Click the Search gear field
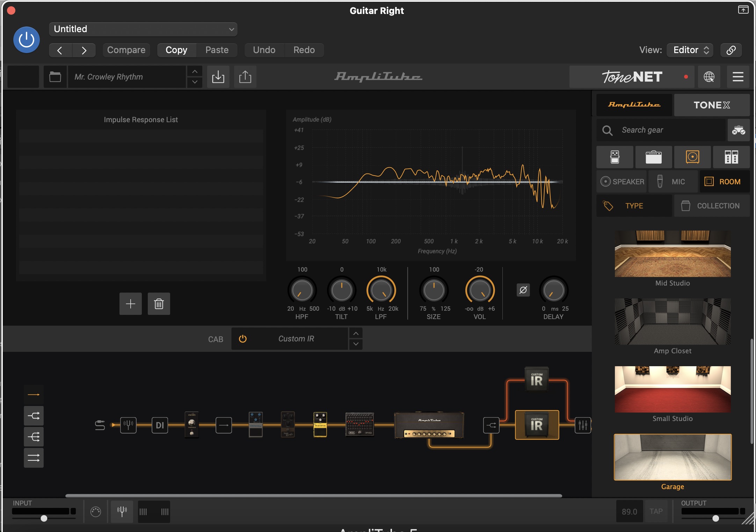Image resolution: width=756 pixels, height=532 pixels. coord(661,130)
